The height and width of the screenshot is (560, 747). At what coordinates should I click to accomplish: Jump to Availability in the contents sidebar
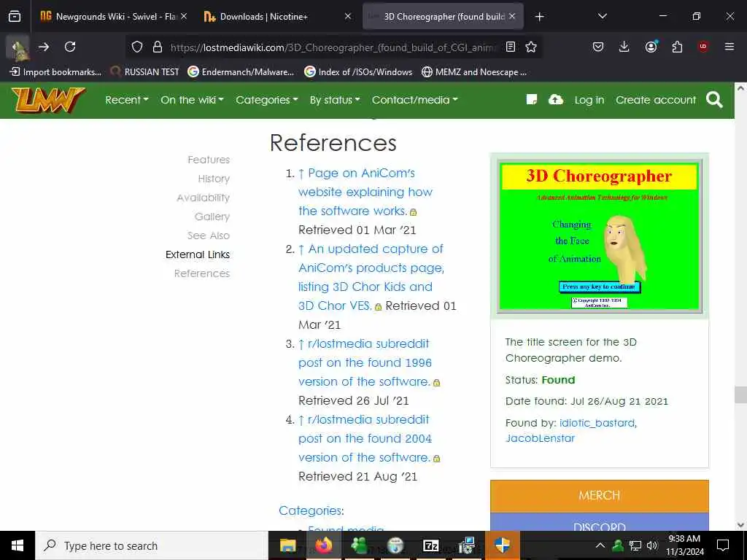coord(203,198)
